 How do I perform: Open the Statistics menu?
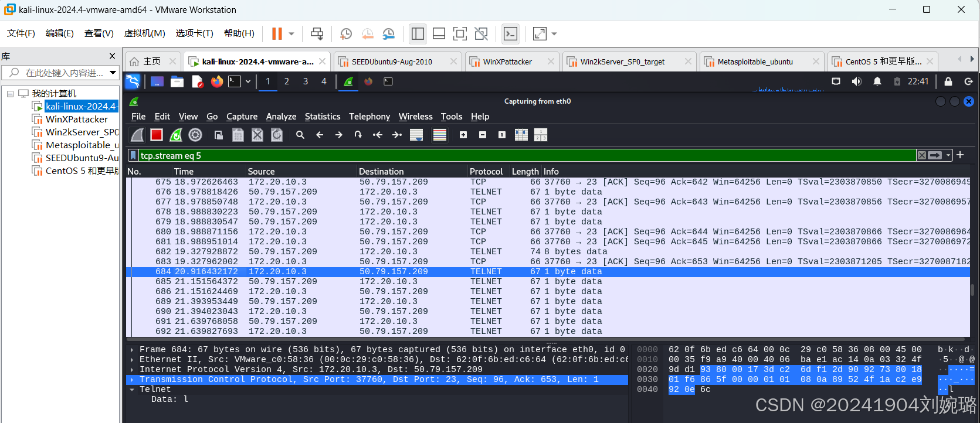pyautogui.click(x=323, y=117)
